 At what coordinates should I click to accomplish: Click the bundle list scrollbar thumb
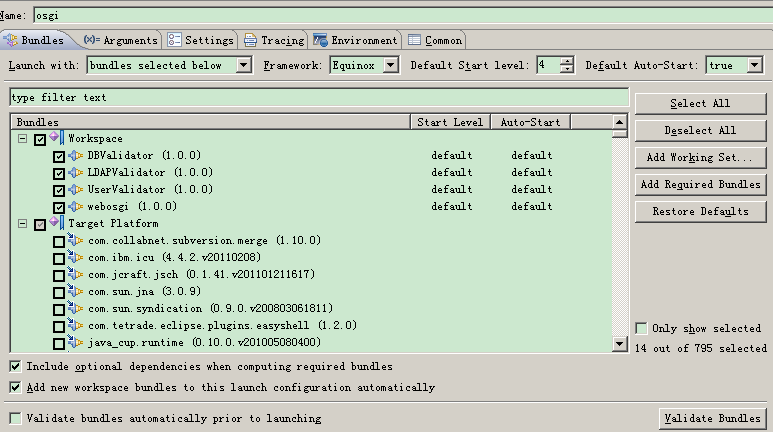pos(619,133)
